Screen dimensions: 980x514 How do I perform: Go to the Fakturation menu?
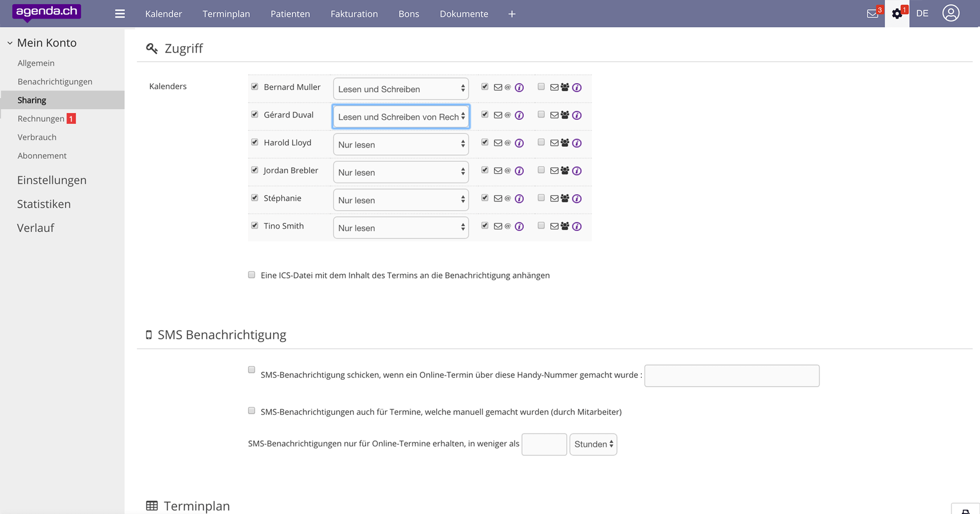pyautogui.click(x=354, y=14)
